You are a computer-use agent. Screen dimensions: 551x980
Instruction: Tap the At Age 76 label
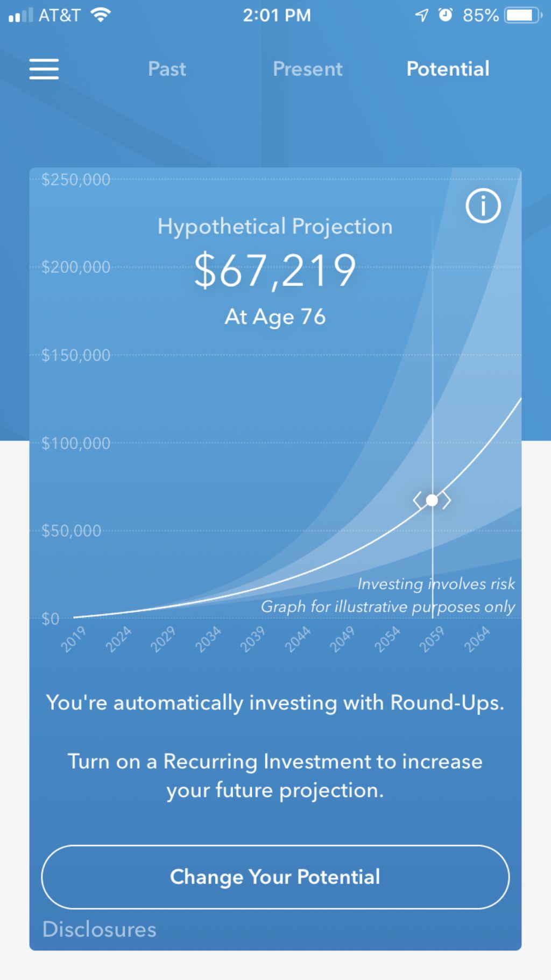(275, 317)
